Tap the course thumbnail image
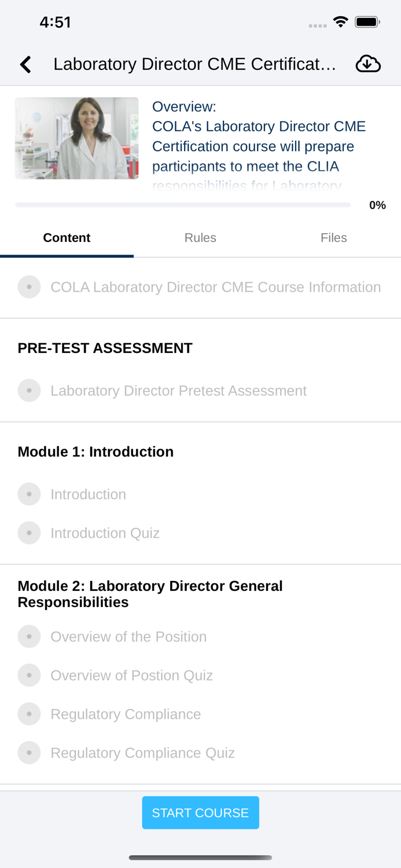Screen dimensions: 401x868 tap(76, 138)
